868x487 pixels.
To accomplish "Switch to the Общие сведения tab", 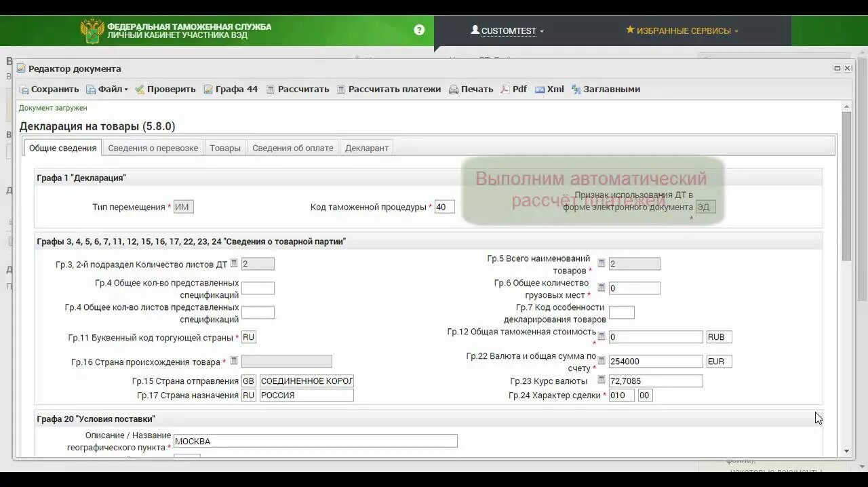I will point(62,148).
